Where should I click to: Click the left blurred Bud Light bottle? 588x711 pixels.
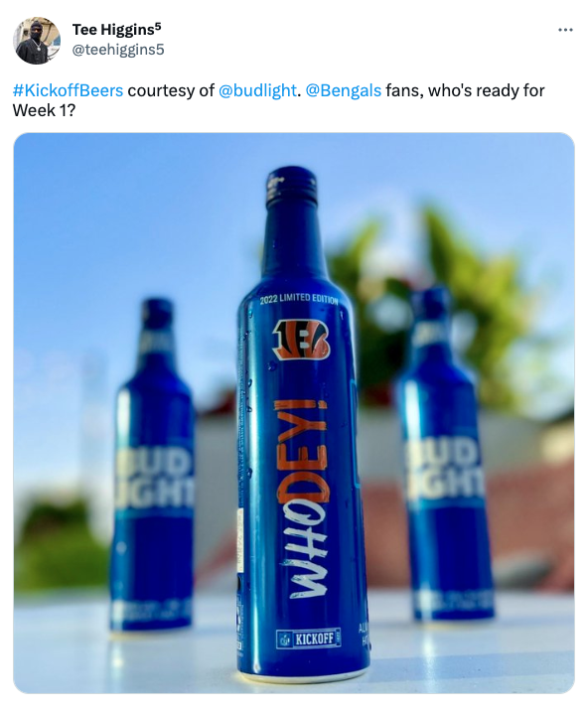tap(152, 465)
